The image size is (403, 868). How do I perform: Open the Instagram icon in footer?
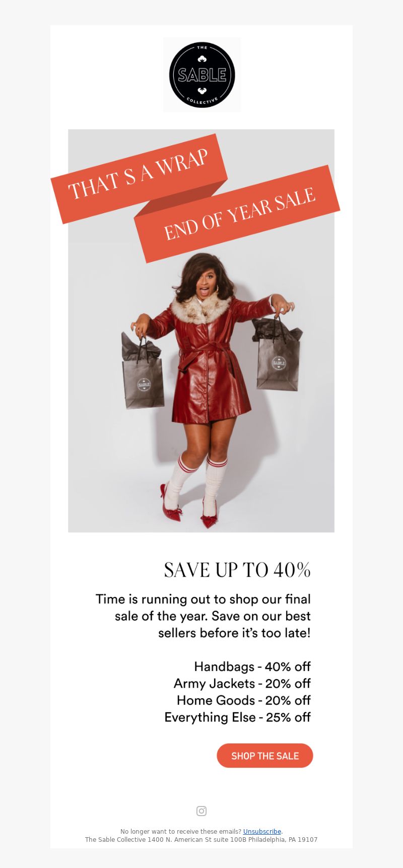click(201, 811)
